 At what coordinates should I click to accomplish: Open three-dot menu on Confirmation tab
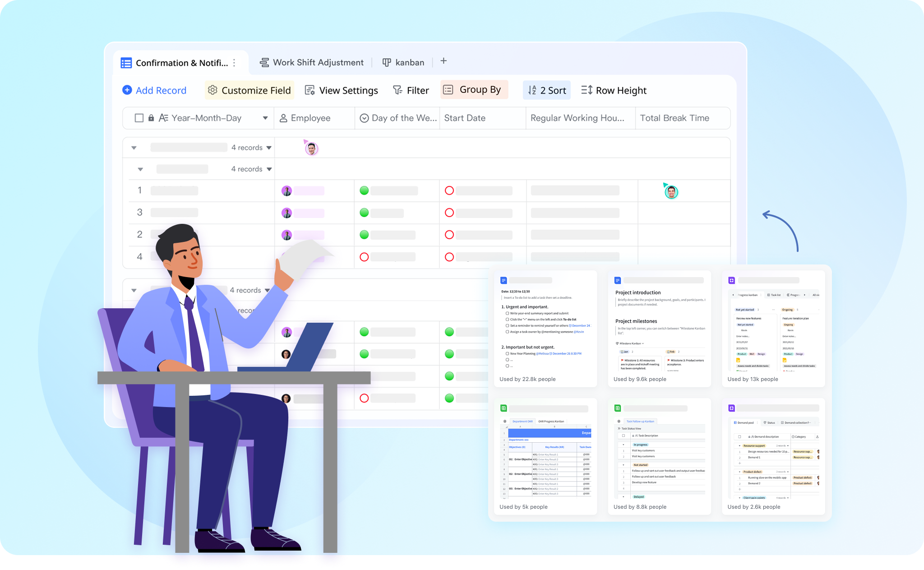[x=234, y=63]
